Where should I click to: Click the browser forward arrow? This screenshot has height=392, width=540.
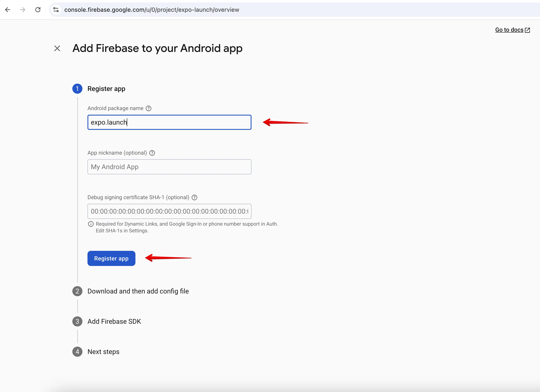pyautogui.click(x=23, y=10)
